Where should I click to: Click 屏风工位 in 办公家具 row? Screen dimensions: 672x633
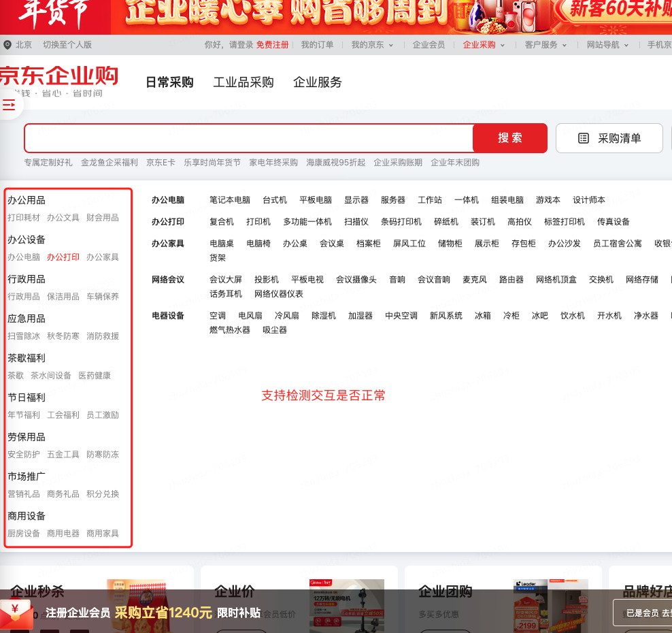[x=409, y=244]
